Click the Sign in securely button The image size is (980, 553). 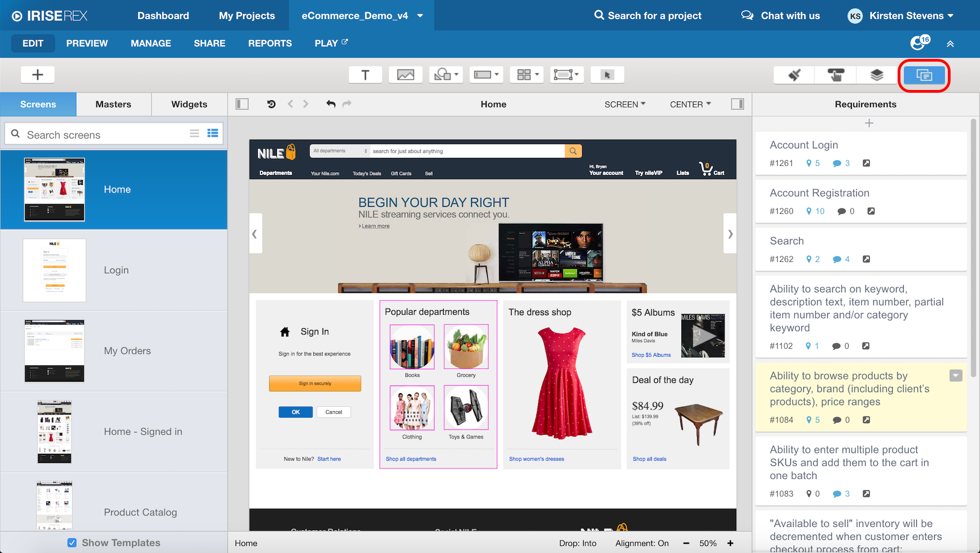(x=315, y=383)
